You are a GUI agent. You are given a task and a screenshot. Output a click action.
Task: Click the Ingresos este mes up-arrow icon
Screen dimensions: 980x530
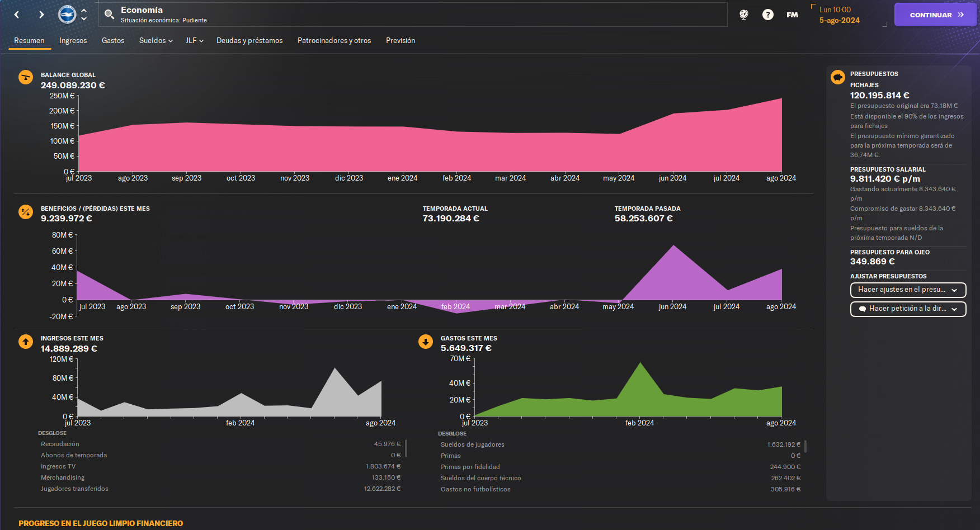click(x=26, y=341)
